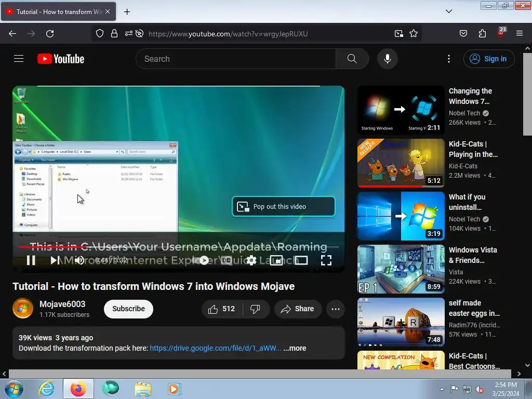The height and width of the screenshot is (399, 532).
Task: Click the vertical page scrollbar thumb
Action: 527,95
